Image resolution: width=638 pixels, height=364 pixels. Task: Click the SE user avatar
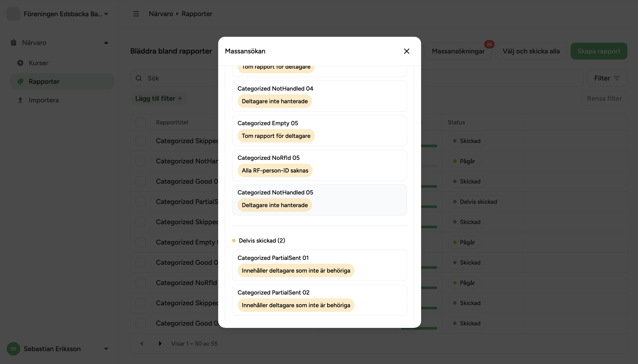coord(14,349)
